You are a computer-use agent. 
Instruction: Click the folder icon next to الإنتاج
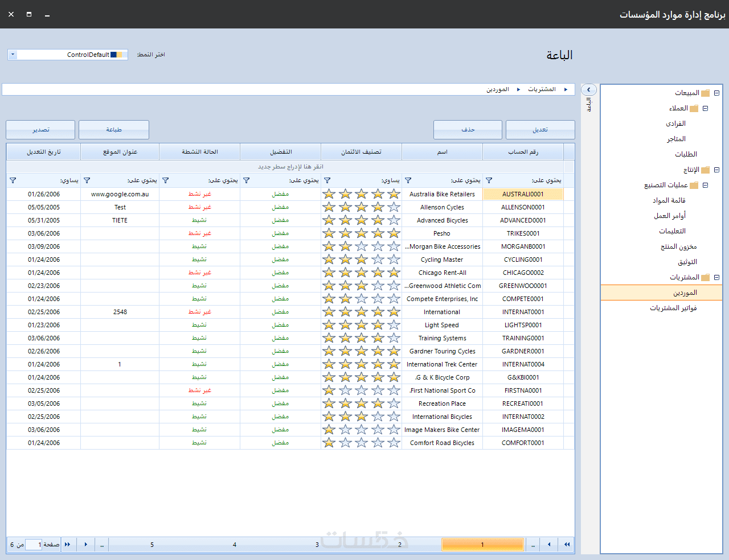tap(705, 170)
